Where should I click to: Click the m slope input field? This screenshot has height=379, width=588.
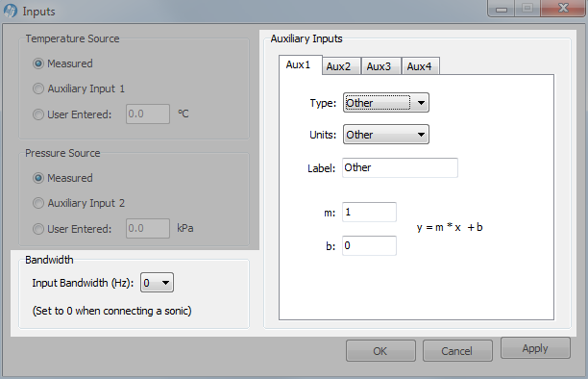[x=369, y=213]
